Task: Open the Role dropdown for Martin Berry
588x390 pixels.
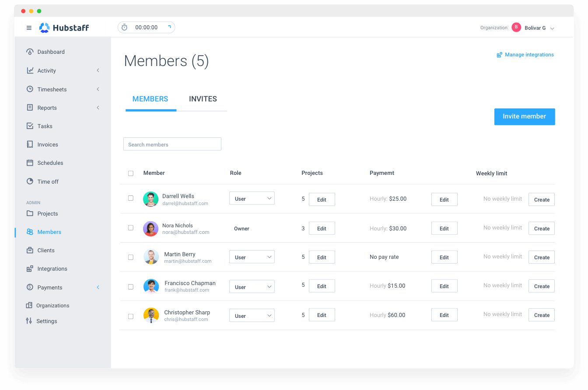Action: coord(252,257)
